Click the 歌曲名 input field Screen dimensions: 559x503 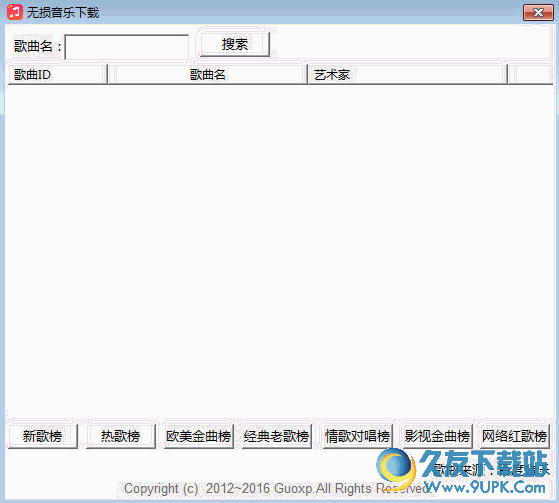[x=127, y=47]
